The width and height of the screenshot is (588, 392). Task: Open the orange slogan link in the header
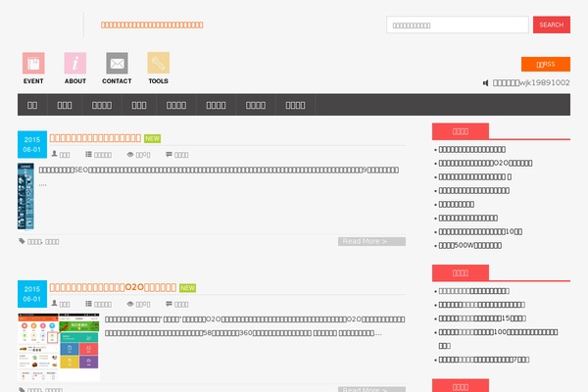point(152,24)
